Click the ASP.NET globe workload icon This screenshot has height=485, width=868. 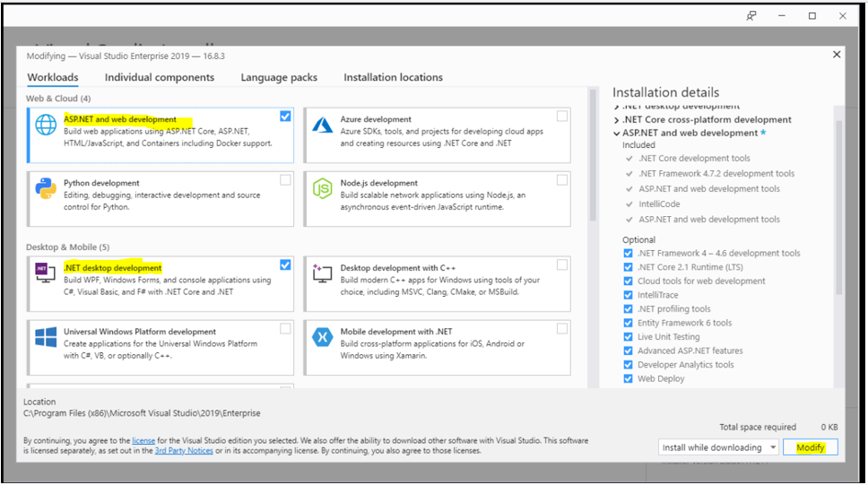click(x=46, y=125)
